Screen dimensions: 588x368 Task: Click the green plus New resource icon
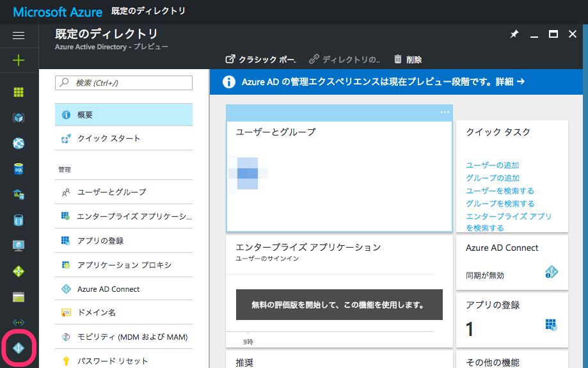click(19, 60)
